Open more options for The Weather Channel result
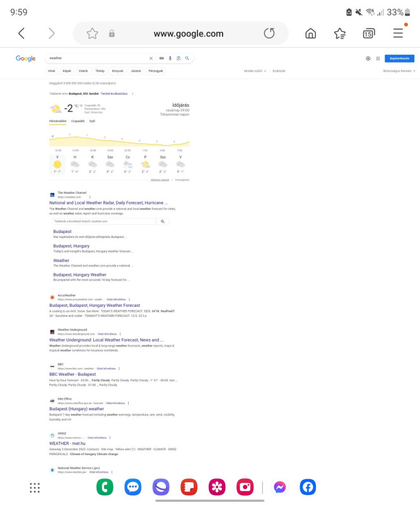This screenshot has width=420, height=505. click(90, 197)
